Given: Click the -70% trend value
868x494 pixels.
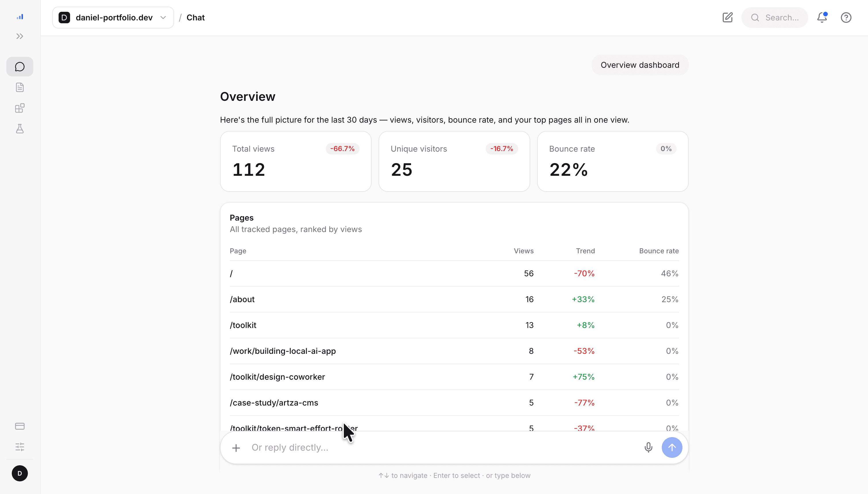Looking at the screenshot, I should pyautogui.click(x=584, y=273).
